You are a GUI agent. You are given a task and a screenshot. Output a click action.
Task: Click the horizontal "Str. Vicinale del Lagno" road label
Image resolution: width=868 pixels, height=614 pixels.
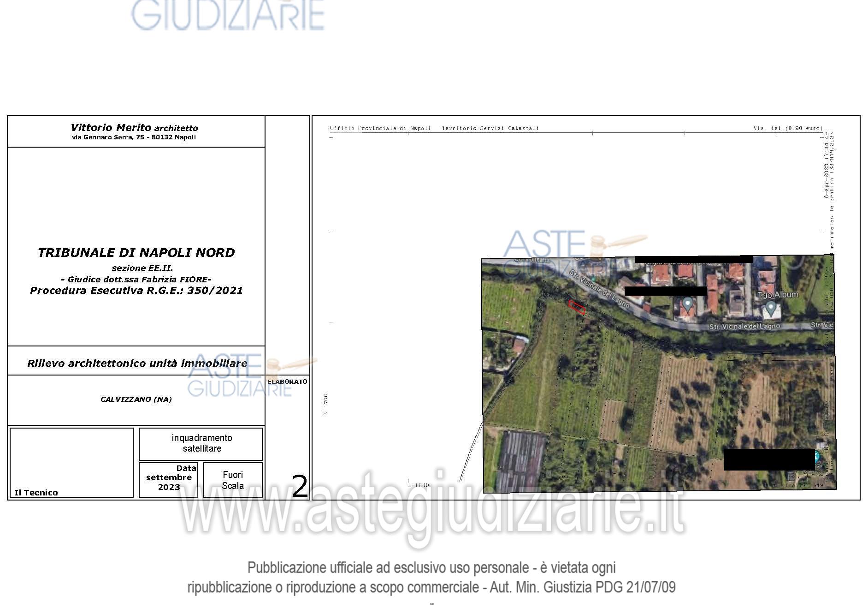click(744, 326)
